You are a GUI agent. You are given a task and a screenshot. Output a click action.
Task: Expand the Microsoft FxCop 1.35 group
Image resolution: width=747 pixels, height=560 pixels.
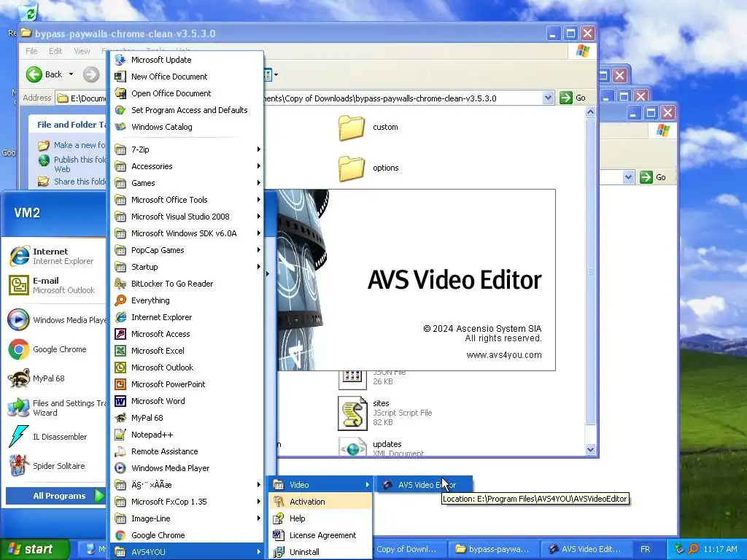coord(187,502)
